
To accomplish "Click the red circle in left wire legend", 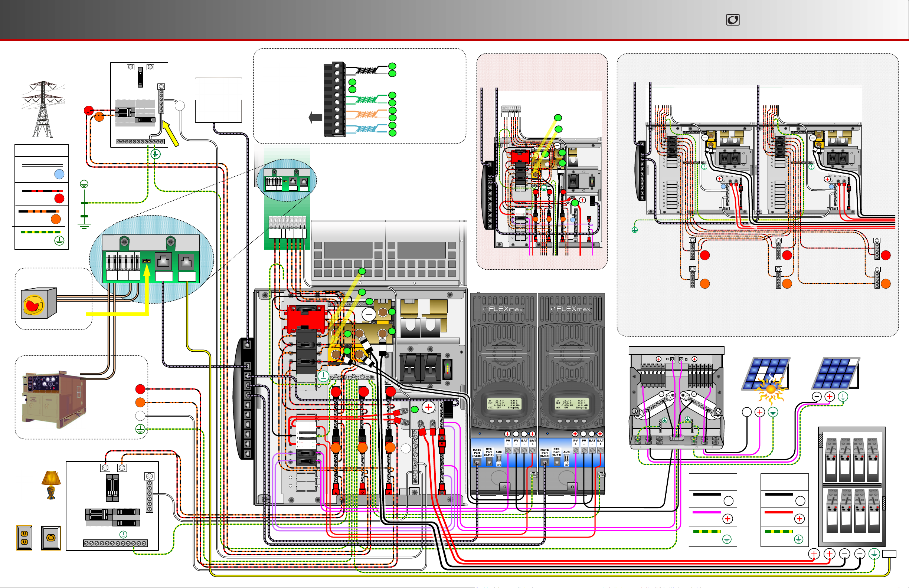I will click(59, 198).
